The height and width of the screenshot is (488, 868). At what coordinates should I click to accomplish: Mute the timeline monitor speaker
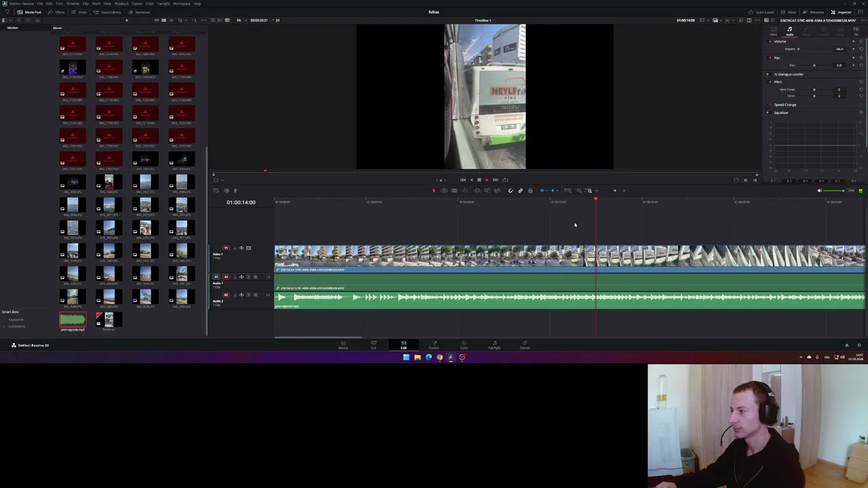(820, 190)
